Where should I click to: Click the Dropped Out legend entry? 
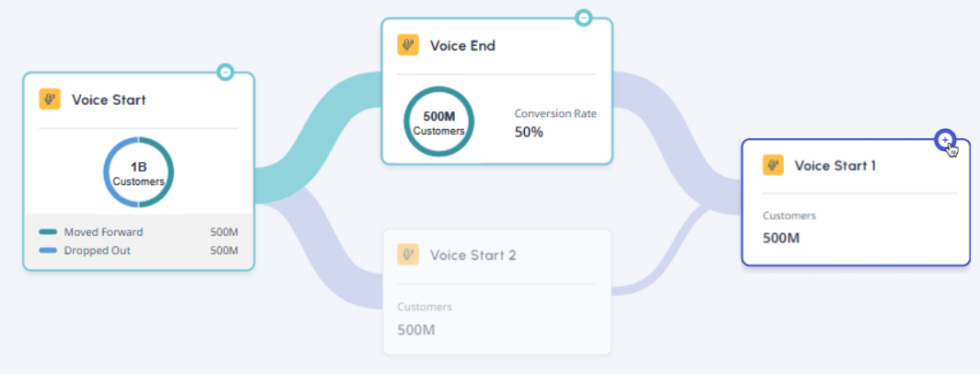point(139,251)
